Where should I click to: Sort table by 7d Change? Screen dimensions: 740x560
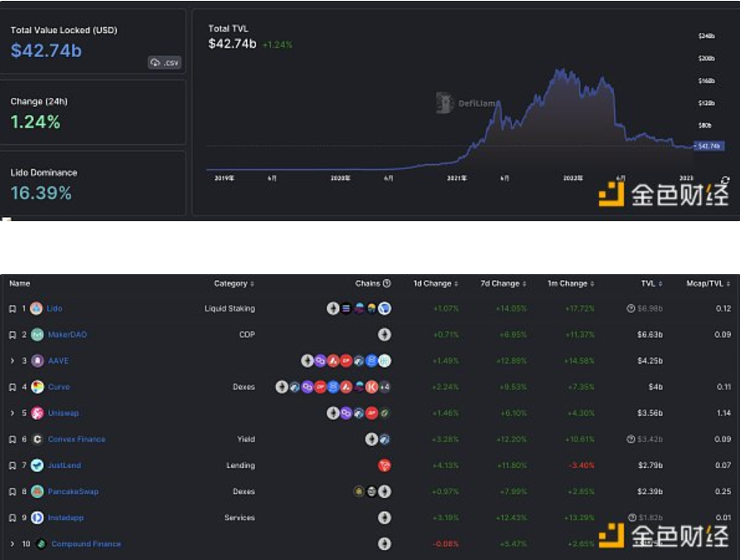503,283
